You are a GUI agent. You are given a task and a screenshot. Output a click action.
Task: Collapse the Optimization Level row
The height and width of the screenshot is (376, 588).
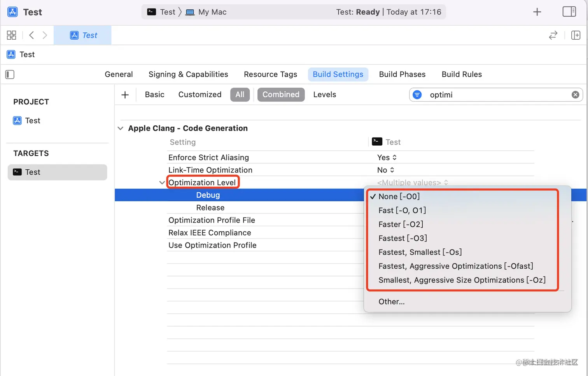click(x=162, y=183)
